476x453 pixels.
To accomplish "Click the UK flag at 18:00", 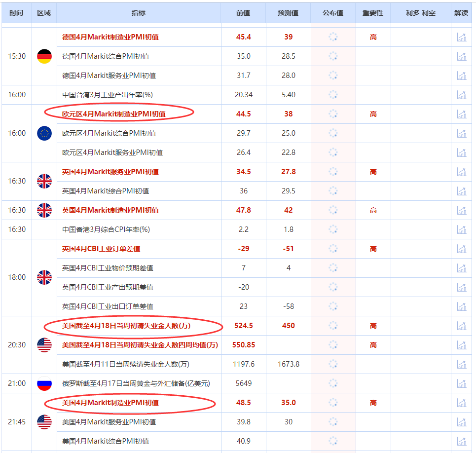I will (x=44, y=277).
